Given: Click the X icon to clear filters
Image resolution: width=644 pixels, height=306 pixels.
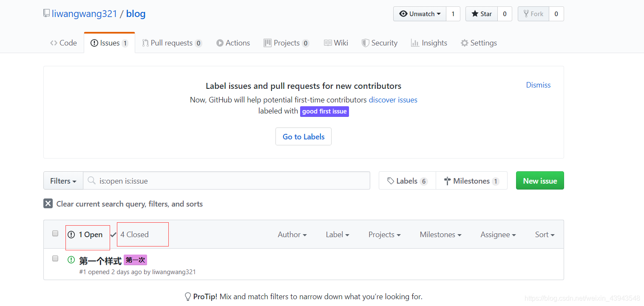Looking at the screenshot, I should (x=48, y=204).
